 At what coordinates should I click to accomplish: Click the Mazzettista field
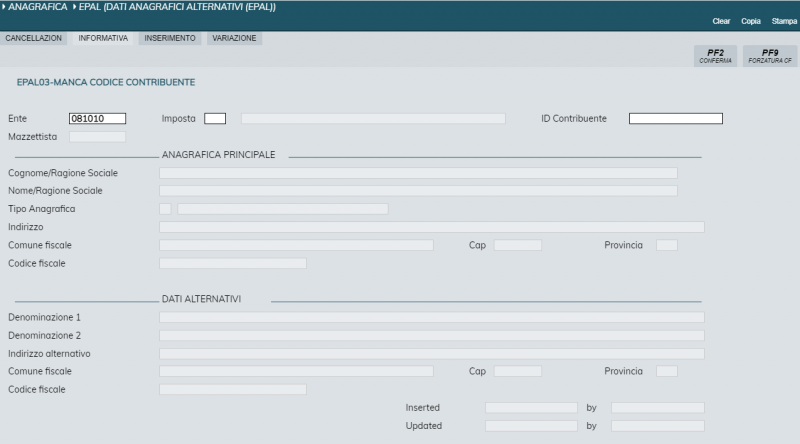(x=97, y=137)
